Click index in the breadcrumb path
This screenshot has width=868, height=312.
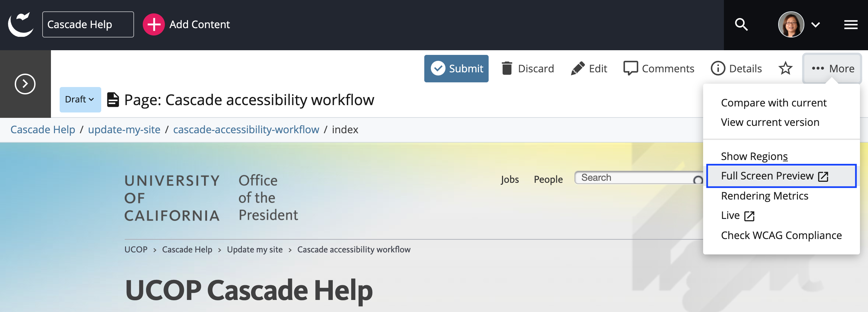coord(345,130)
